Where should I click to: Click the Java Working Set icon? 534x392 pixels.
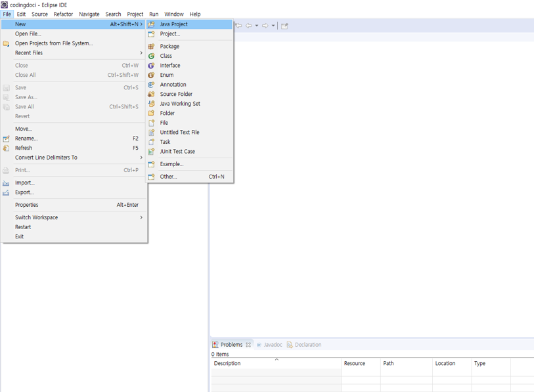[151, 104]
